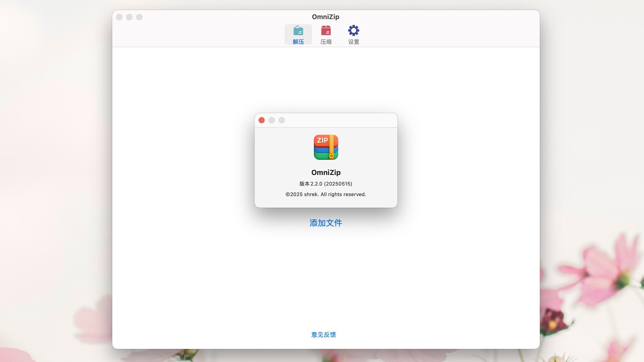Click the 添加文件 add files link
644x362 pixels.
point(326,223)
